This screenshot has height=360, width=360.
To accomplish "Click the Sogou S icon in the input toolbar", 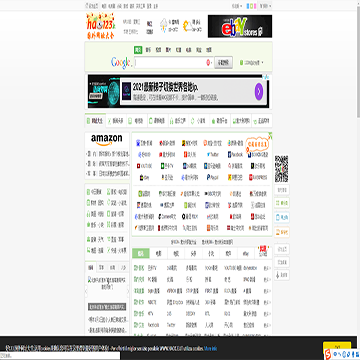I will click(x=328, y=353).
